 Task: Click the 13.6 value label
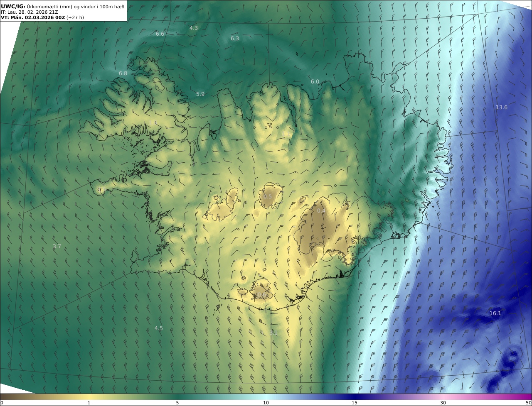pyautogui.click(x=502, y=107)
